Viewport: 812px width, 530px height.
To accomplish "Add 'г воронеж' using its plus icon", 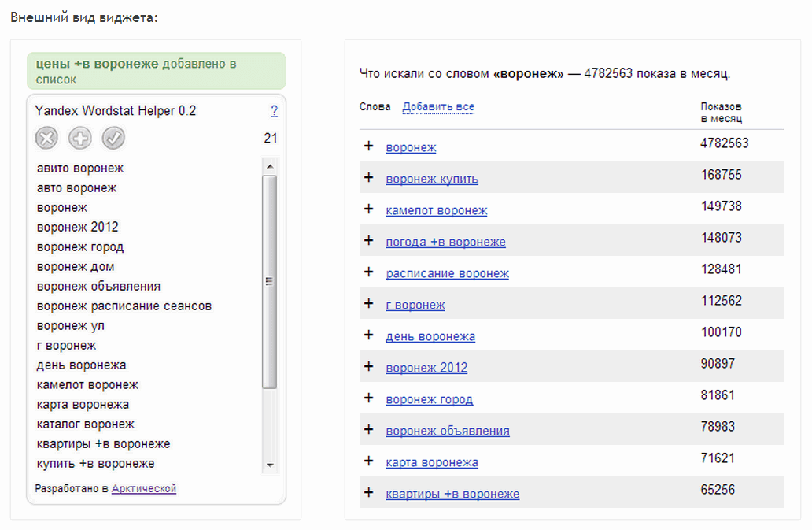I will pyautogui.click(x=369, y=304).
